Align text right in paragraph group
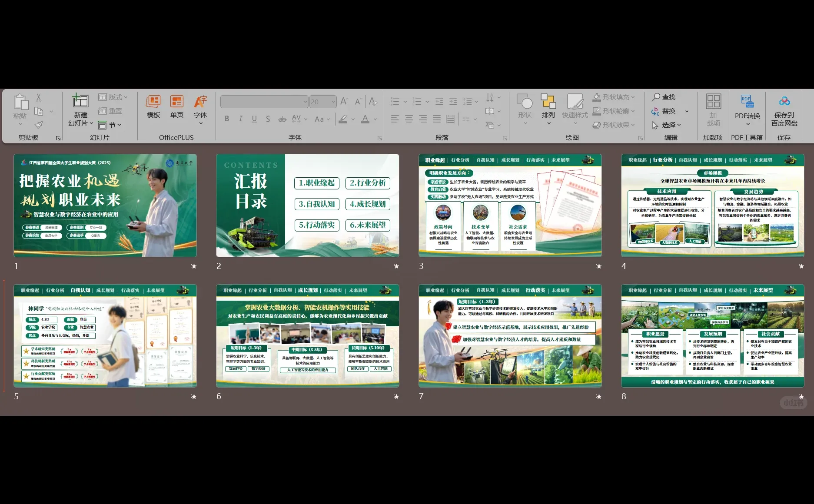Image resolution: width=814 pixels, height=504 pixels. (x=422, y=119)
